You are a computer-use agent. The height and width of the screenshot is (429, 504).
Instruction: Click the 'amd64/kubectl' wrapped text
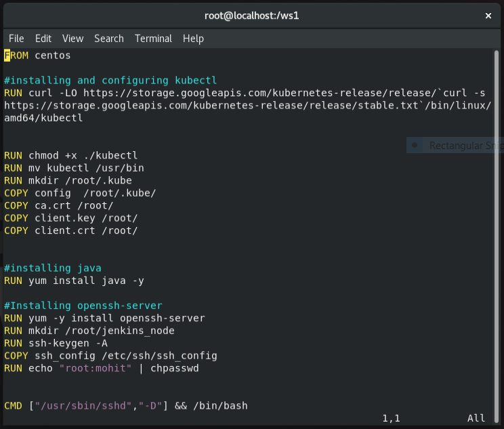43,118
